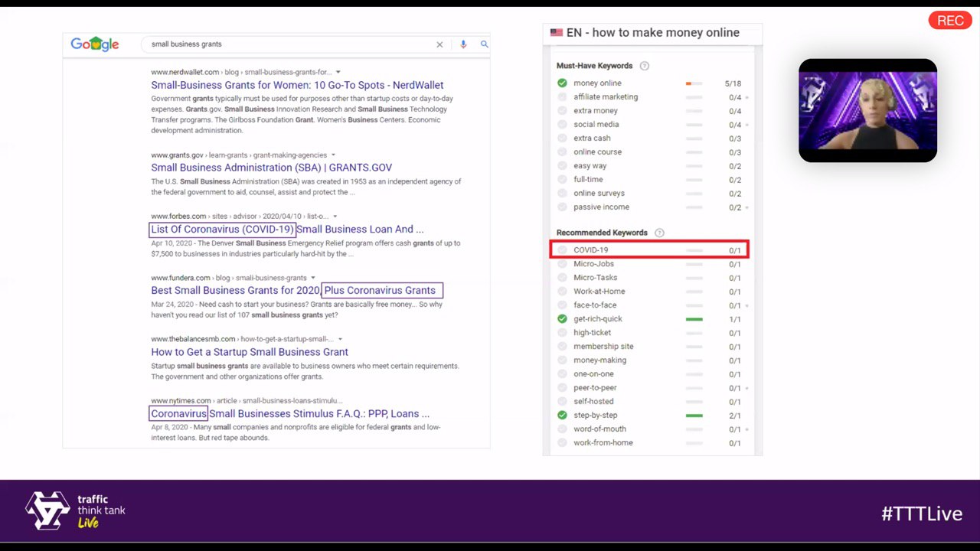Screen dimensions: 980x551
Task: Click the 5/18 count for money online
Action: click(x=733, y=83)
